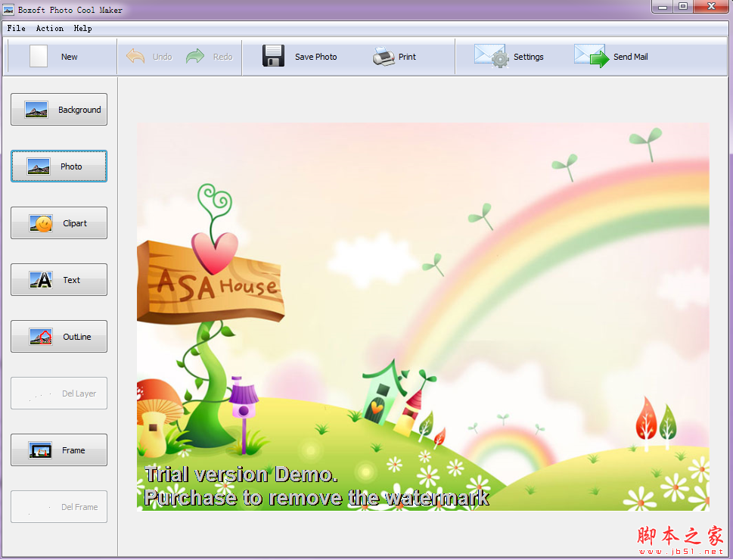Open the Help menu

(x=83, y=28)
